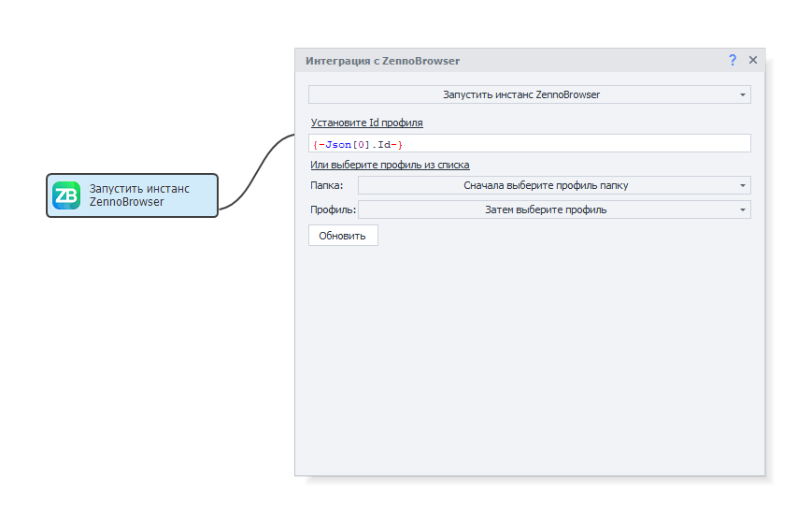Click the 'Или выберите профиль из списка' label
812x520 pixels.
(x=390, y=165)
